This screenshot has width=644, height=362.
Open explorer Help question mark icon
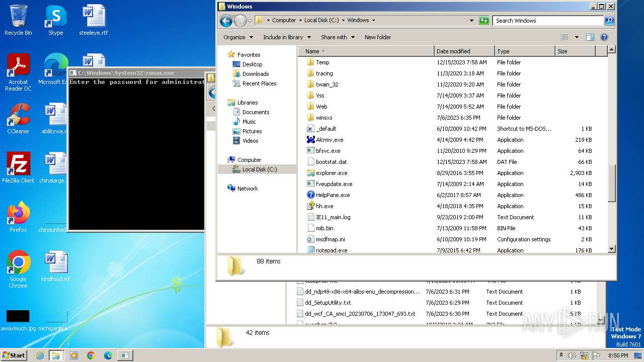coord(604,37)
